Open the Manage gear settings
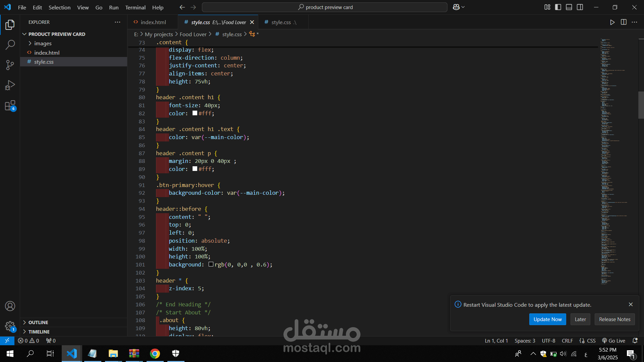The width and height of the screenshot is (644, 362). click(10, 326)
